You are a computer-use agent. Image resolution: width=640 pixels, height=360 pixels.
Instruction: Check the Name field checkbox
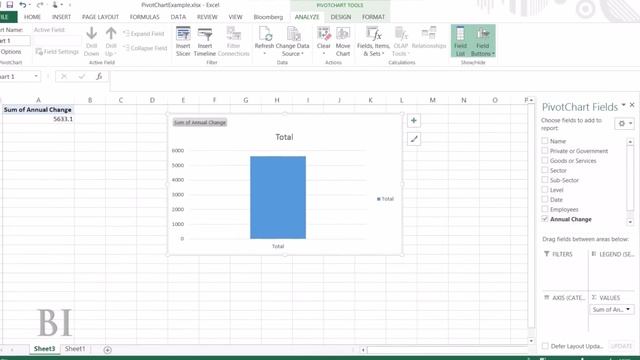[544, 141]
